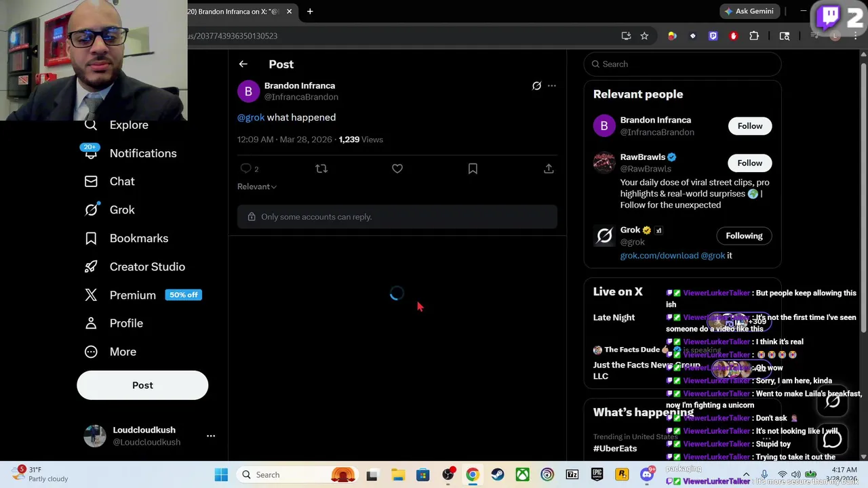
Task: Click the purple P extension icon
Action: point(713,36)
